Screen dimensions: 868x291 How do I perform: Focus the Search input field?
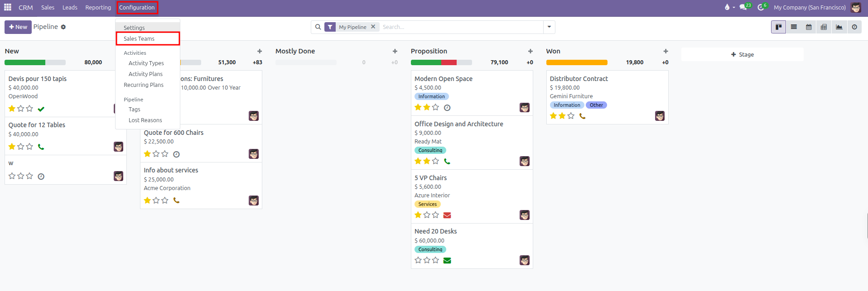(x=461, y=27)
